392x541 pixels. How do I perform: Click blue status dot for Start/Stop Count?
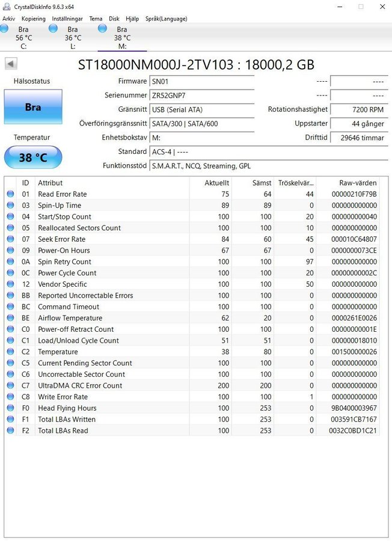click(10, 216)
